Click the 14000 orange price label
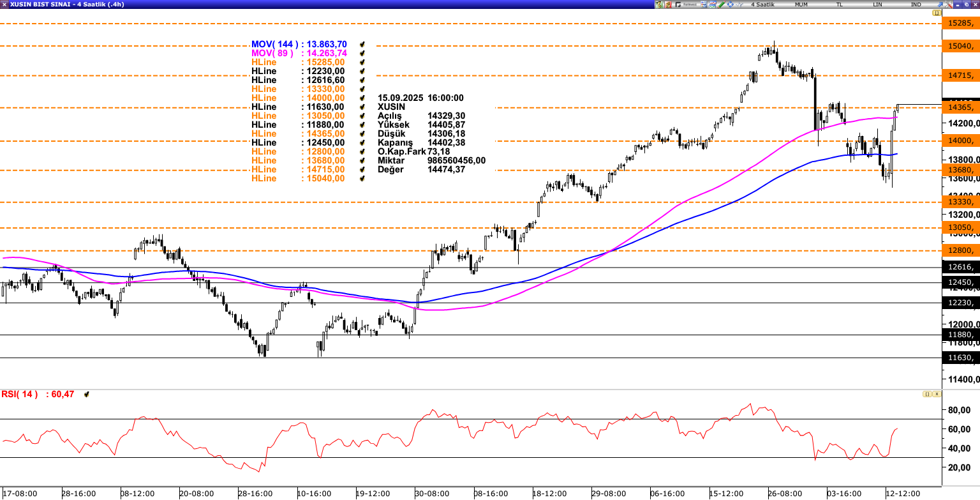This screenshot has height=500, width=980. [960, 140]
